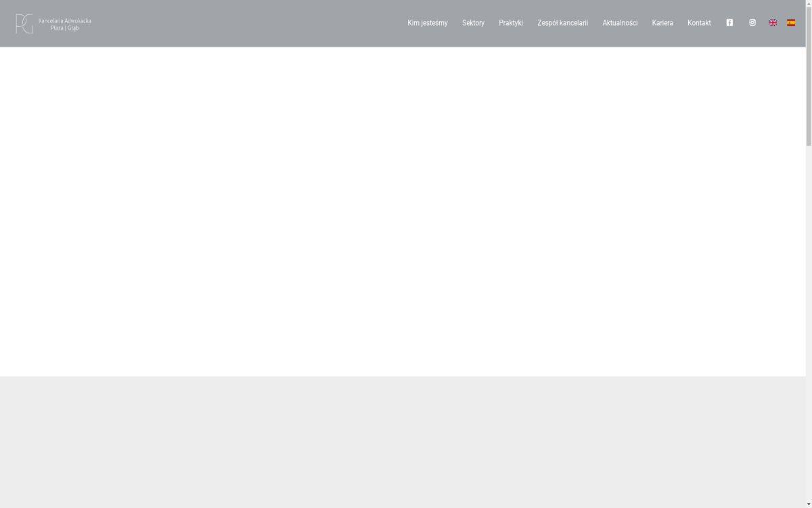Open the Kontakt page
The width and height of the screenshot is (812, 508).
(699, 23)
